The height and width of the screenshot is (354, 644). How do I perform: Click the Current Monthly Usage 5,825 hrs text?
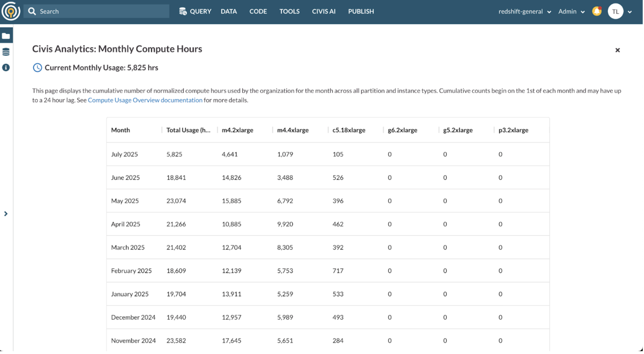coord(101,68)
